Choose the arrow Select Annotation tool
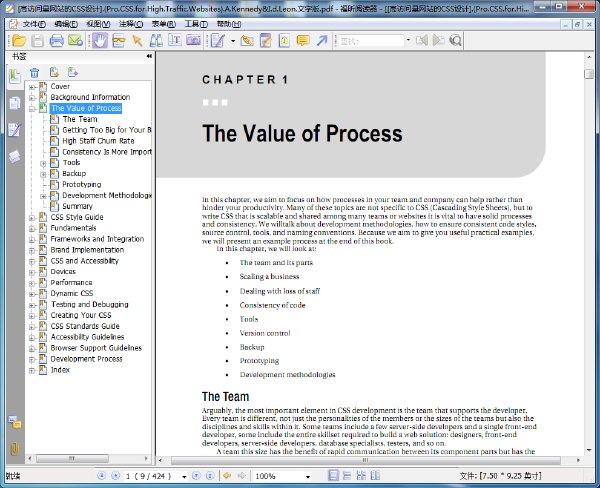Viewport: 600px width, 488px height. 137,40
